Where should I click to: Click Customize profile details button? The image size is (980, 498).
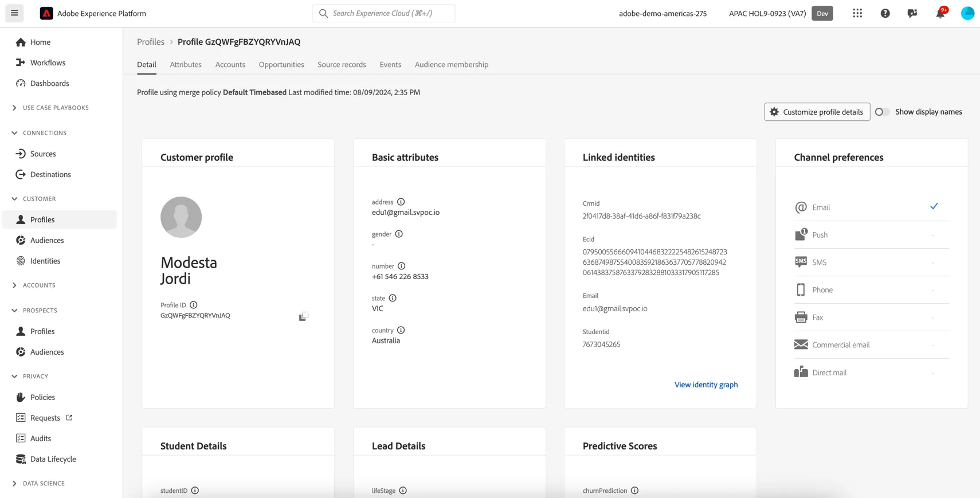817,112
